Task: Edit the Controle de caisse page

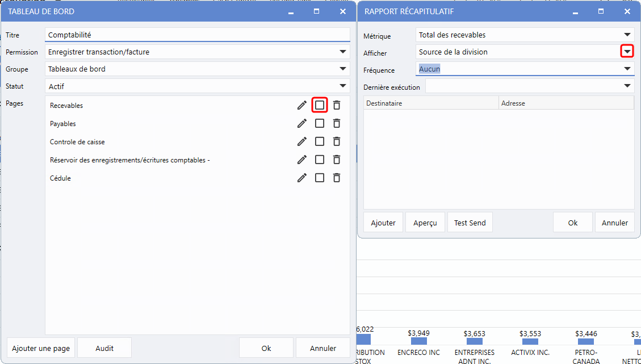Action: [302, 141]
